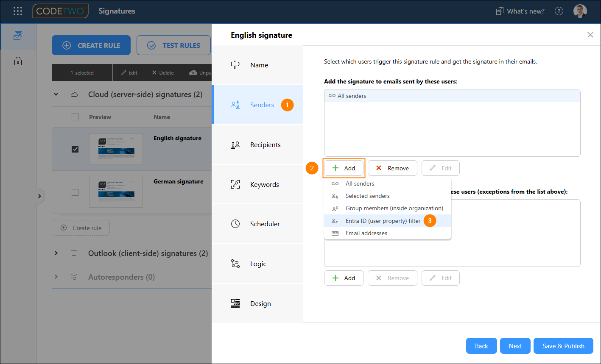Click Save & Publish
Screen dimensions: 601x364
pyautogui.click(x=563, y=346)
